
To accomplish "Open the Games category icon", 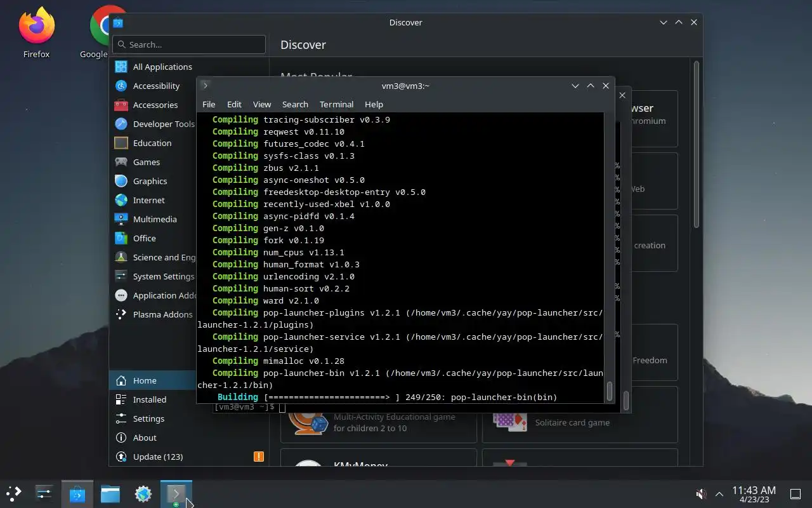I will (x=121, y=162).
